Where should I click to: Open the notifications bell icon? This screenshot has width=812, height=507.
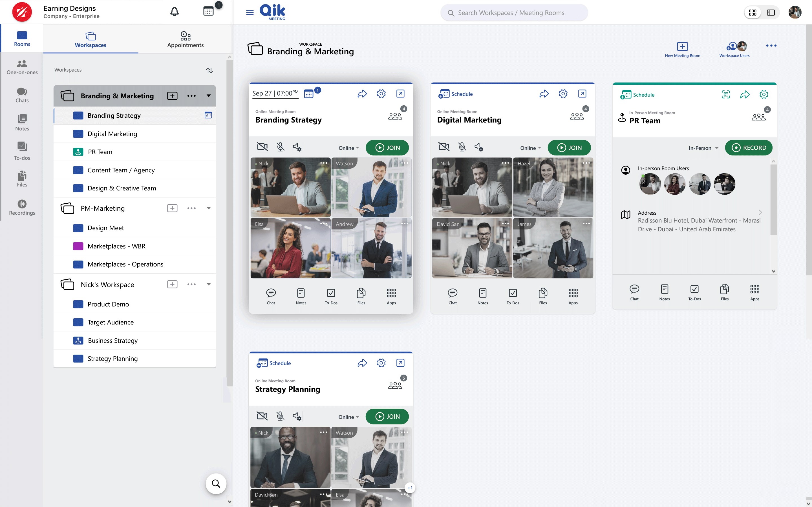tap(174, 12)
